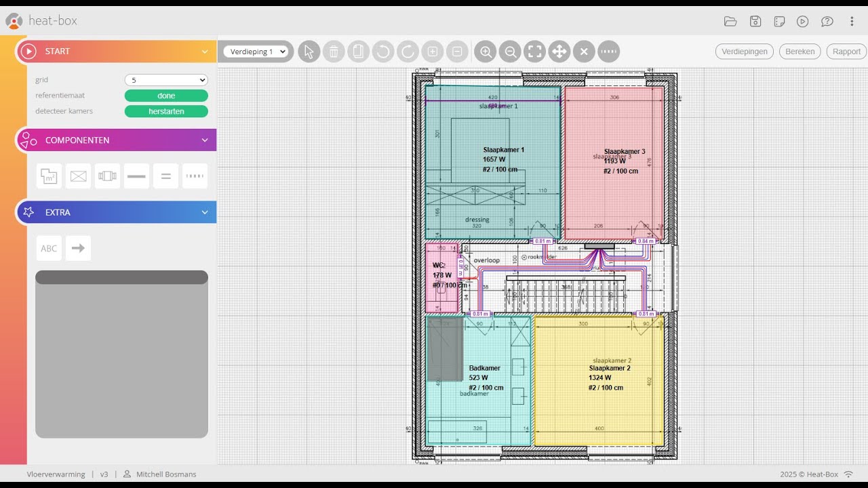Click the Slaapkamer 1 room label

503,150
